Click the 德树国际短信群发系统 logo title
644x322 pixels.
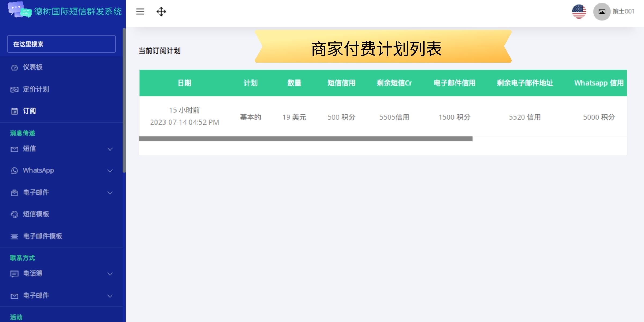(78, 12)
